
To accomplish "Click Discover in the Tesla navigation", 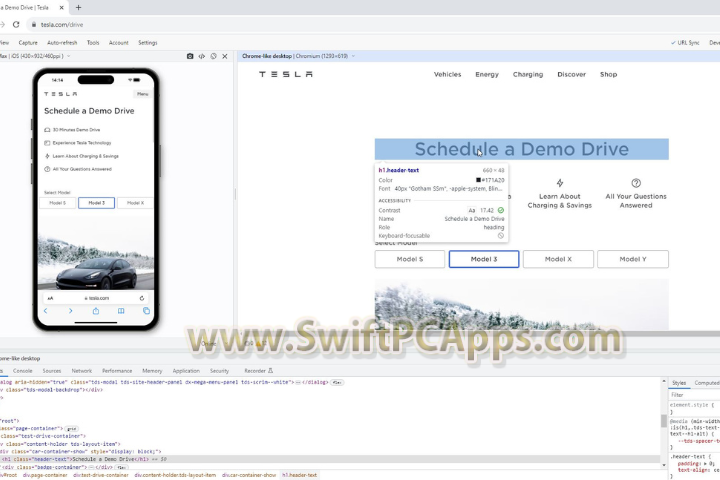I will (572, 74).
